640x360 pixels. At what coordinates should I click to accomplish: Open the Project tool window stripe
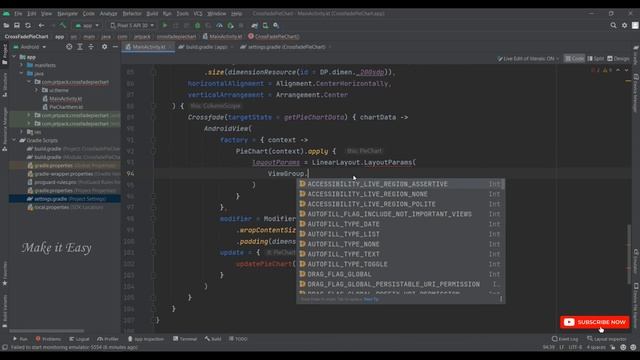point(4,54)
